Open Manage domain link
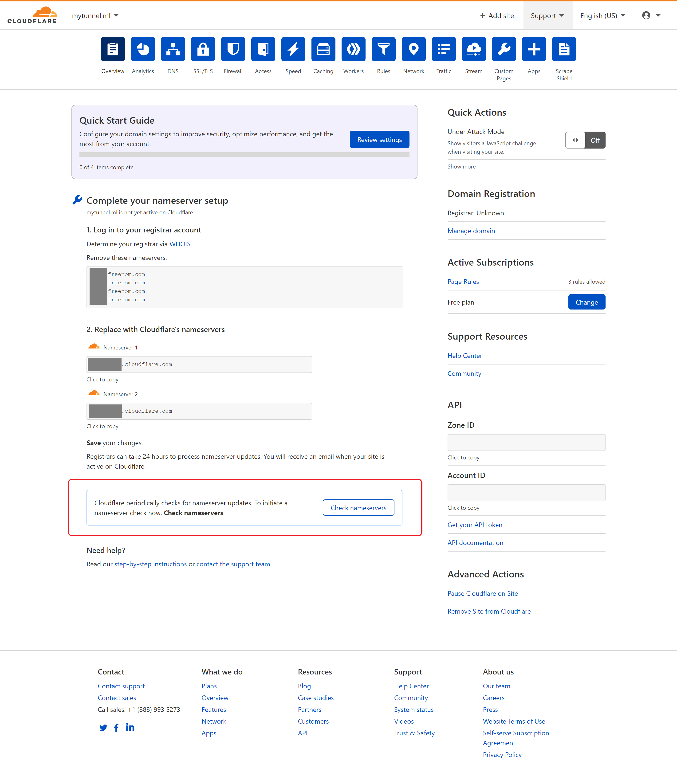The height and width of the screenshot is (784, 677). point(471,231)
